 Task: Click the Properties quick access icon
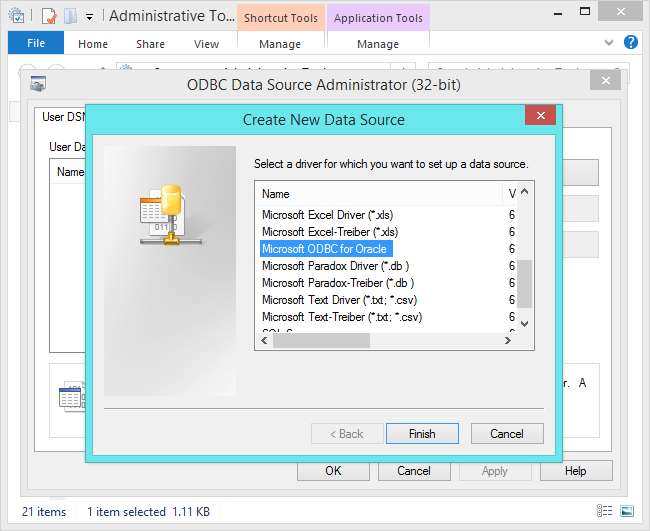tap(49, 16)
